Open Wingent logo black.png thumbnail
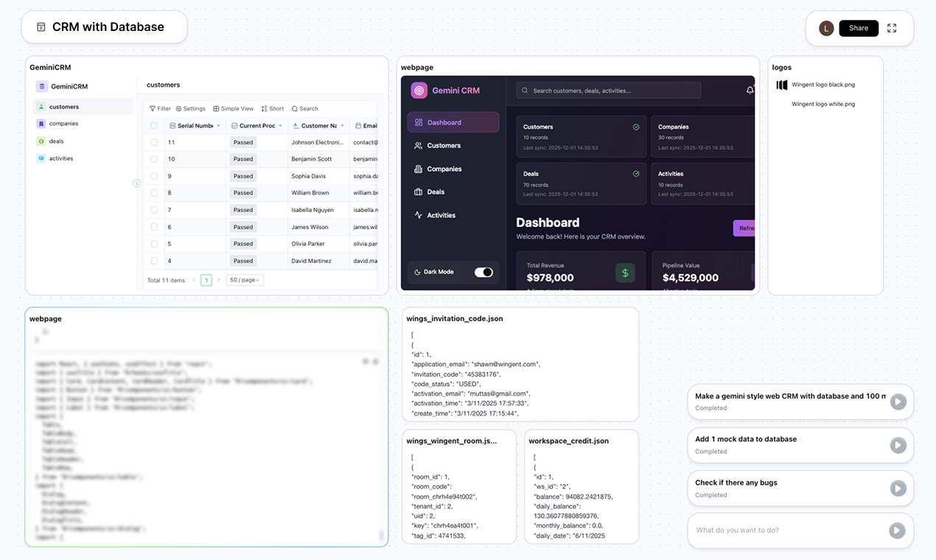 [x=782, y=85]
